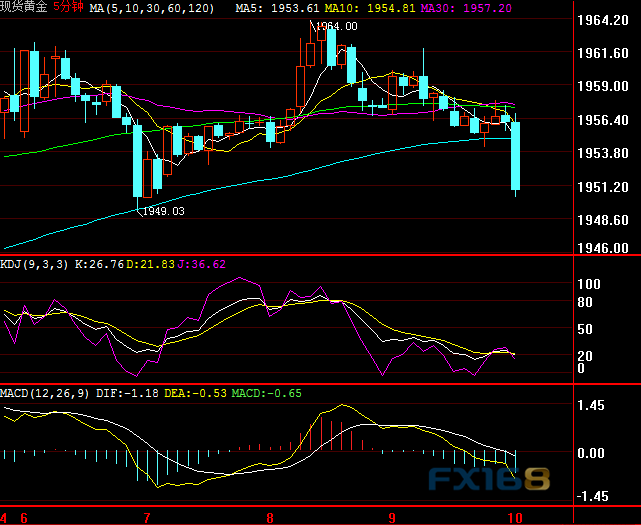Open the KDJ(9,3,3) indicator label
641x525 pixels.
coord(34,264)
